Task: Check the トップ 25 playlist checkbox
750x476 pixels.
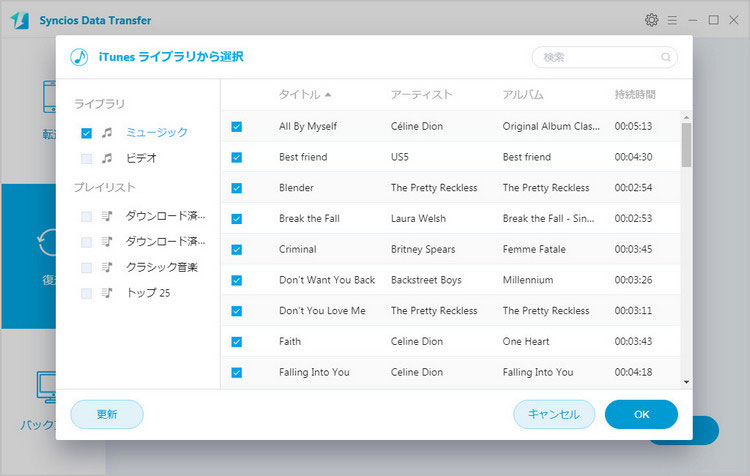Action: coord(87,293)
